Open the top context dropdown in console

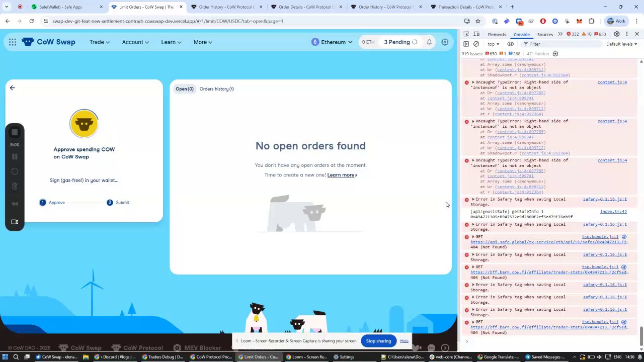click(494, 44)
